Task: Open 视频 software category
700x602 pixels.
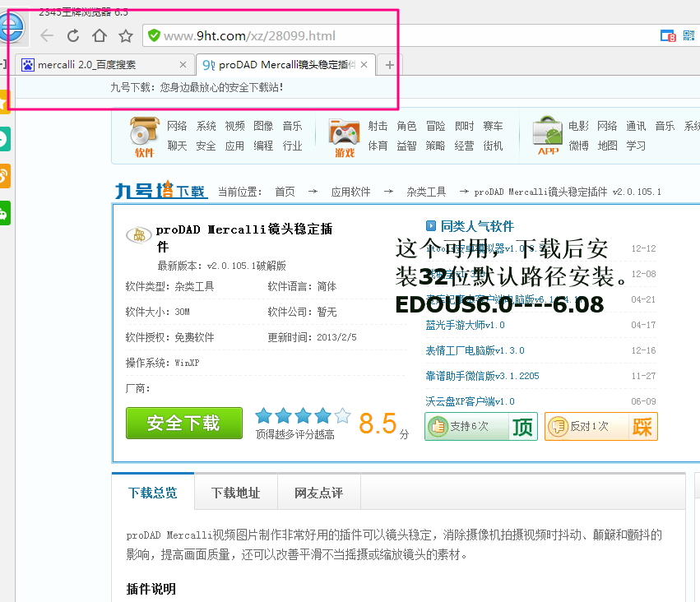Action: click(x=234, y=127)
